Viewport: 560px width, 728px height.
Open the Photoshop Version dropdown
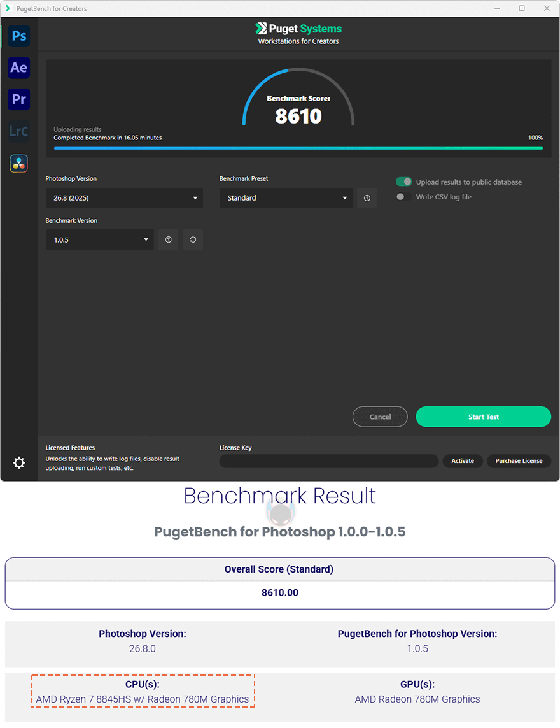coord(124,198)
